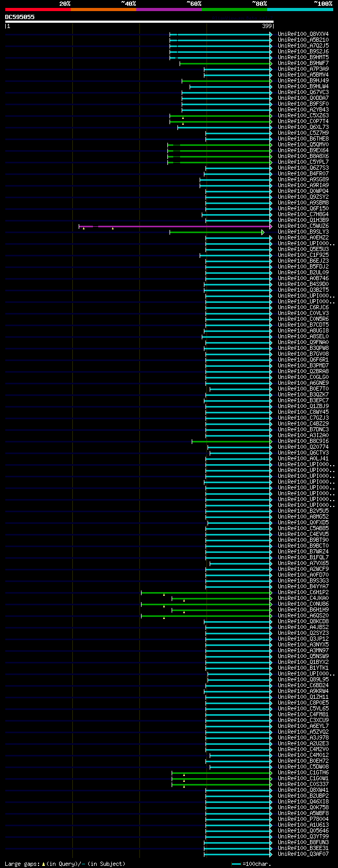Click the green alignment bar for UniRef100_C6H1P2
Image resolution: width=338 pixels, height=868 pixels.
[206, 593]
